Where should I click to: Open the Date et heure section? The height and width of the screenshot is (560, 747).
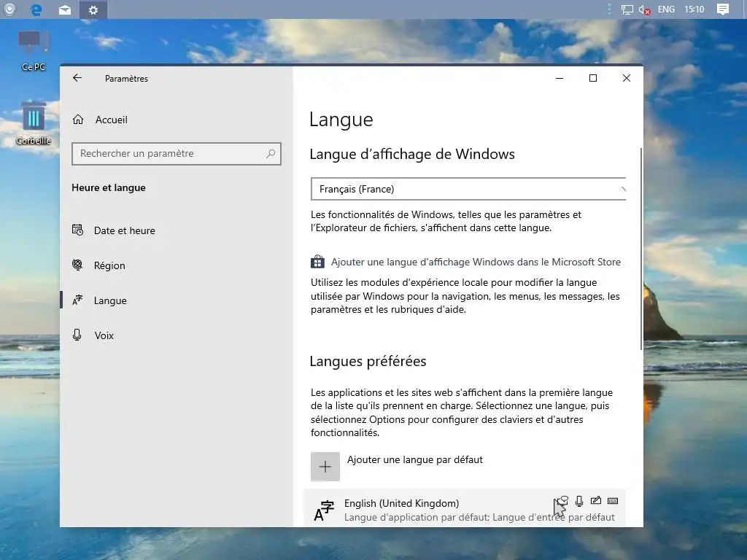click(x=124, y=230)
